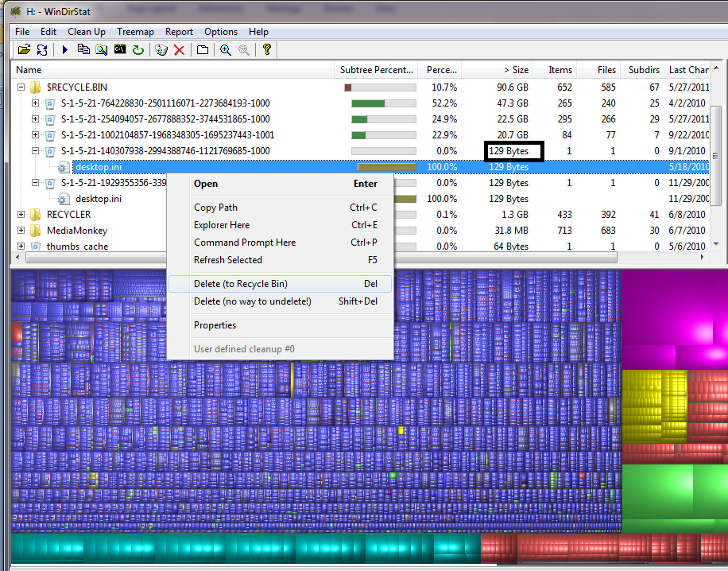728x571 pixels.
Task: Click the lower desktop.ini file icon
Action: [x=64, y=199]
